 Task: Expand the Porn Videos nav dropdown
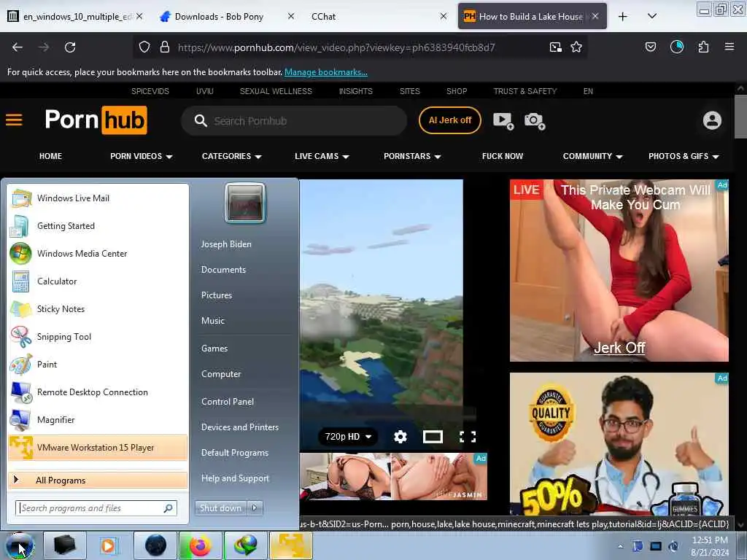142,156
